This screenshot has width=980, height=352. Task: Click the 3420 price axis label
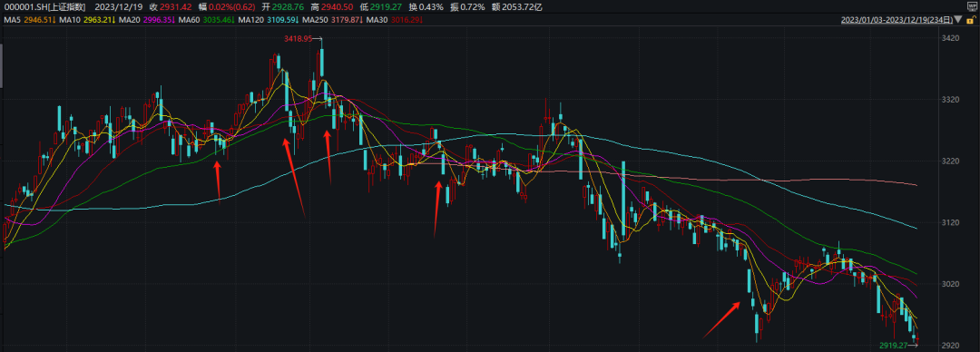pyautogui.click(x=949, y=39)
